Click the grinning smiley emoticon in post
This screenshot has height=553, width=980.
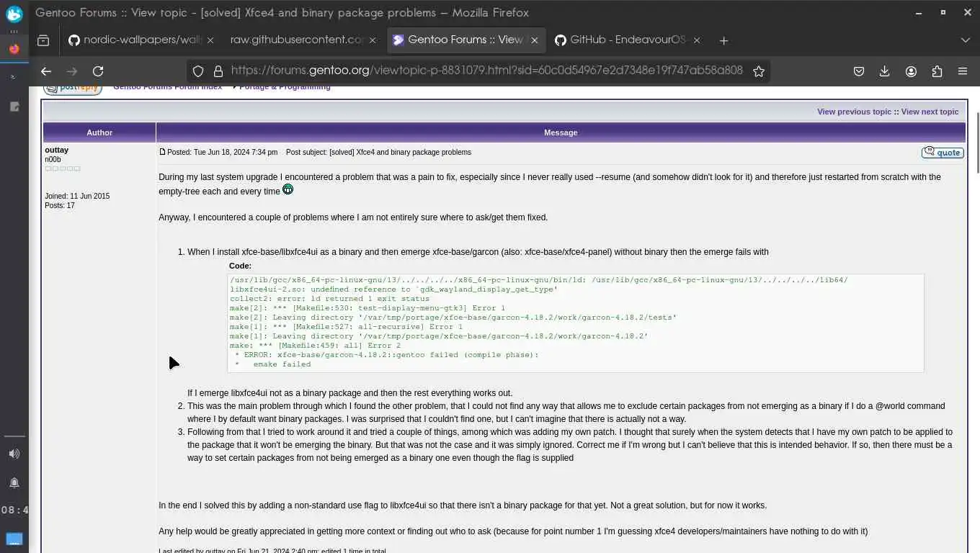coord(288,189)
